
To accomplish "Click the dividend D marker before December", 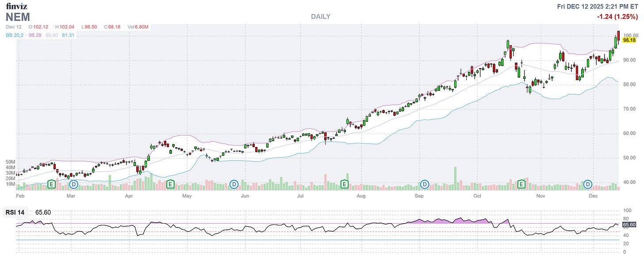I will pos(588,183).
